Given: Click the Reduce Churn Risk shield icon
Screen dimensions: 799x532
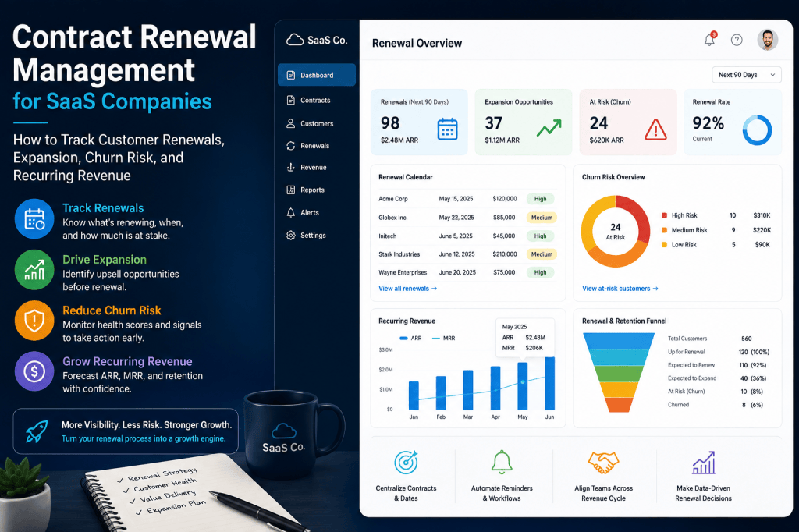Looking at the screenshot, I should 34,321.
